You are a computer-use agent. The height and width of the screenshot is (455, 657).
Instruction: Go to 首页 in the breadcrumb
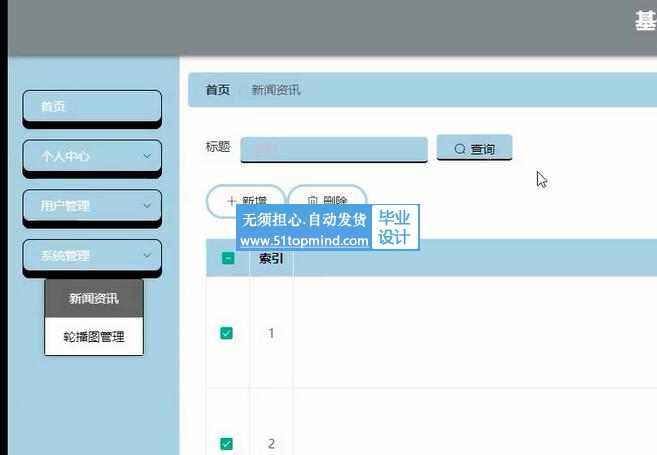coord(217,90)
